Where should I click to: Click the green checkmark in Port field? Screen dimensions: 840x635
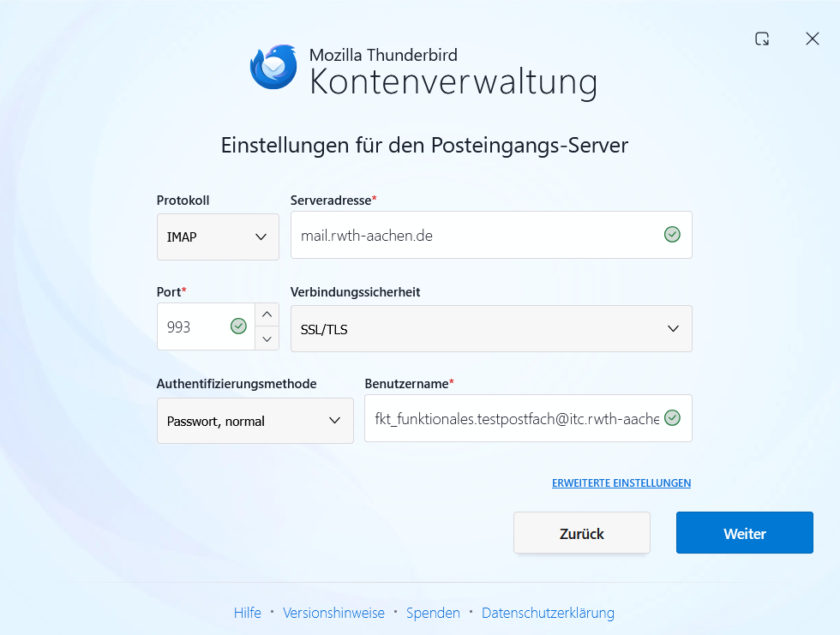tap(238, 326)
